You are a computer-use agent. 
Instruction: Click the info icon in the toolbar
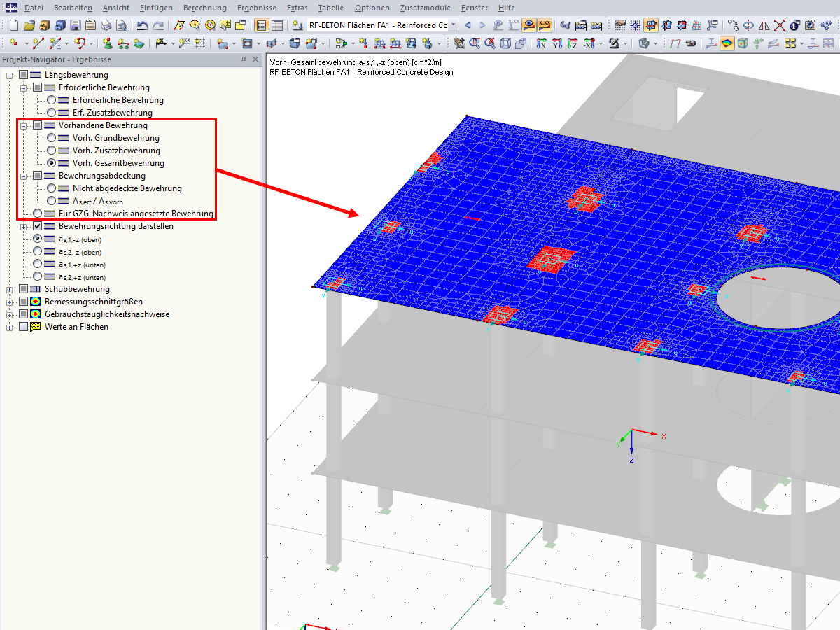tap(794, 25)
